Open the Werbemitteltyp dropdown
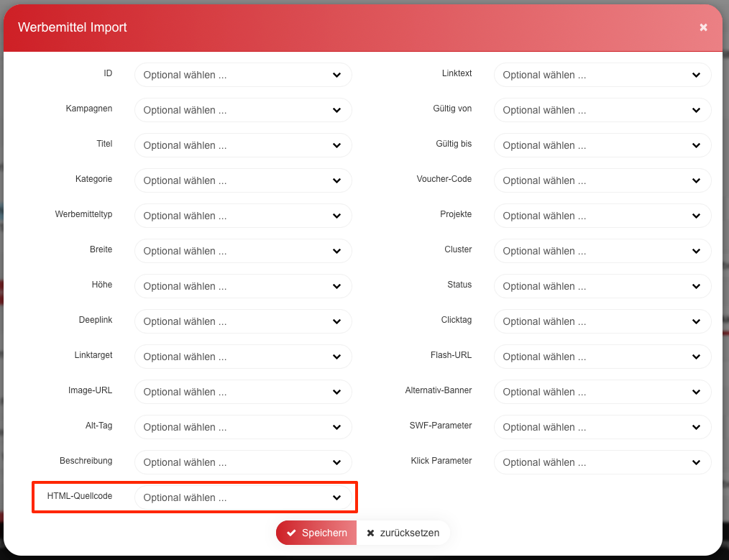The height and width of the screenshot is (560, 729). (243, 216)
